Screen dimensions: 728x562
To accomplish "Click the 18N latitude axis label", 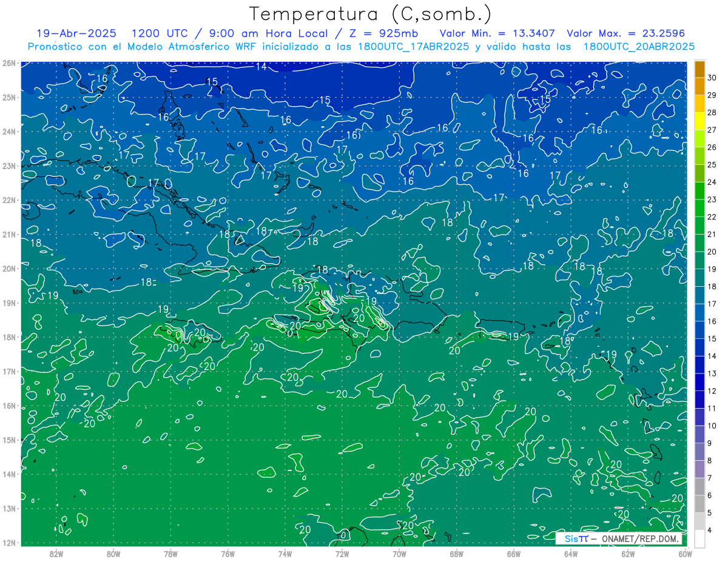I will pos(9,336).
